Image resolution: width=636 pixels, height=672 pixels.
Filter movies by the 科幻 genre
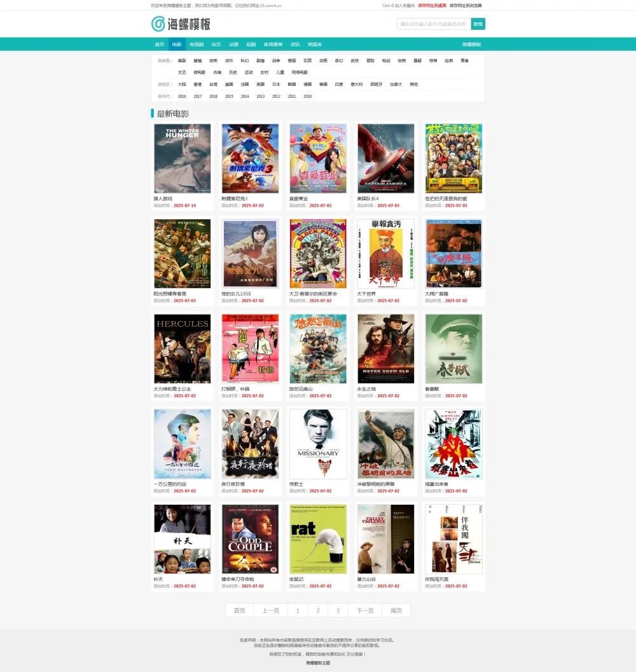click(x=244, y=61)
